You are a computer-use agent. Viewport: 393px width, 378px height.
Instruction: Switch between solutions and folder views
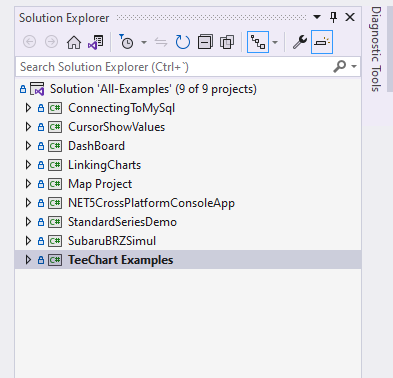point(96,42)
